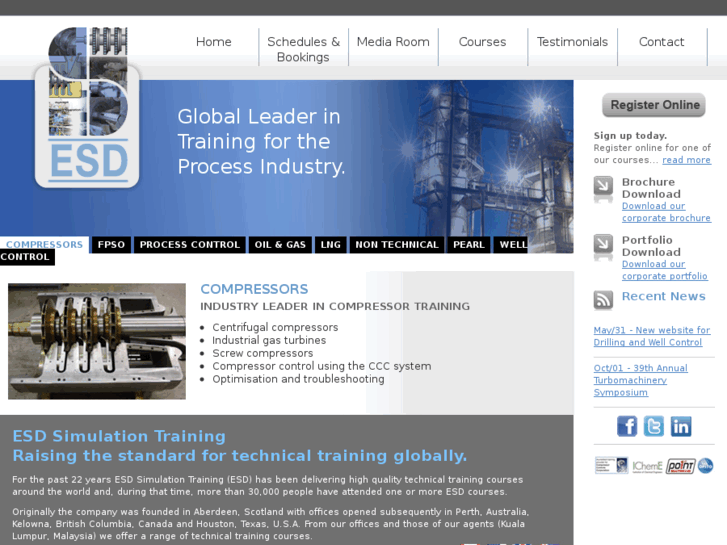Image resolution: width=727 pixels, height=545 pixels.
Task: Click the round blue partner badge
Action: (x=705, y=465)
